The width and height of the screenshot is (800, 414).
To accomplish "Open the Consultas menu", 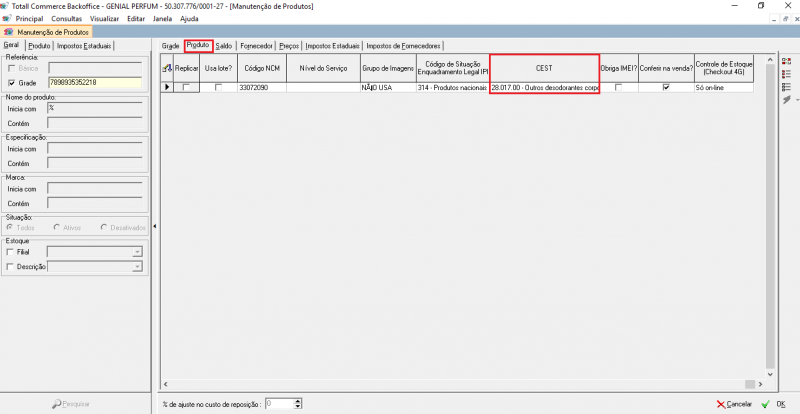I will point(65,19).
